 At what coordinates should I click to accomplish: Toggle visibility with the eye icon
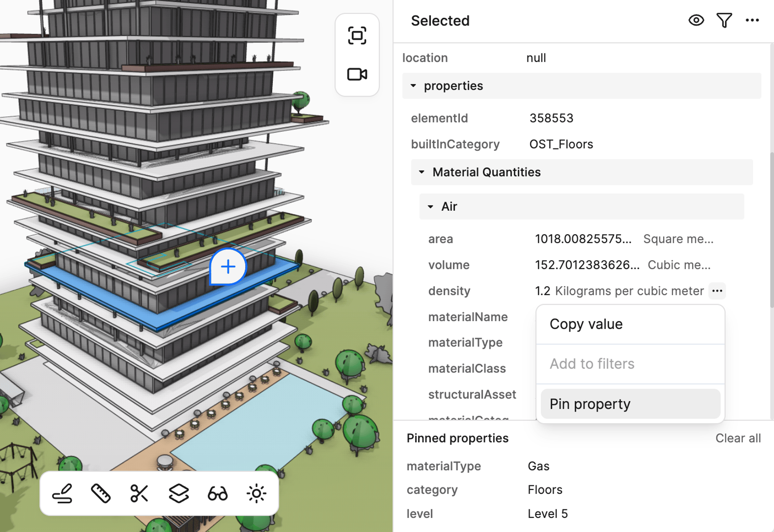tap(696, 20)
